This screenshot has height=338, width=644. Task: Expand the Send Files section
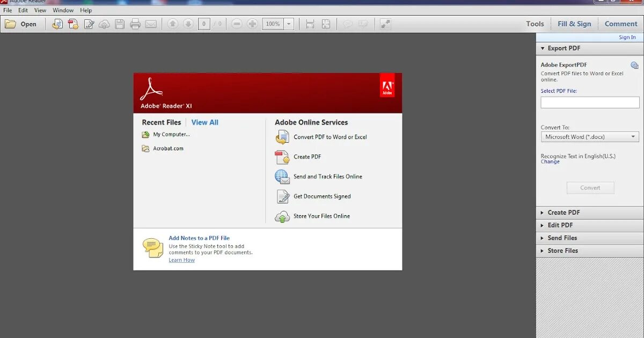[590, 238]
